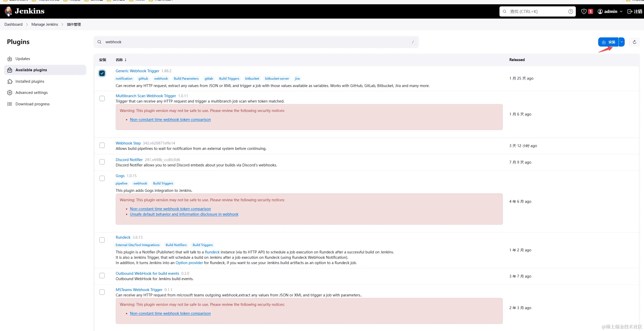Click the Updates sidebar icon
644x331 pixels.
point(10,59)
